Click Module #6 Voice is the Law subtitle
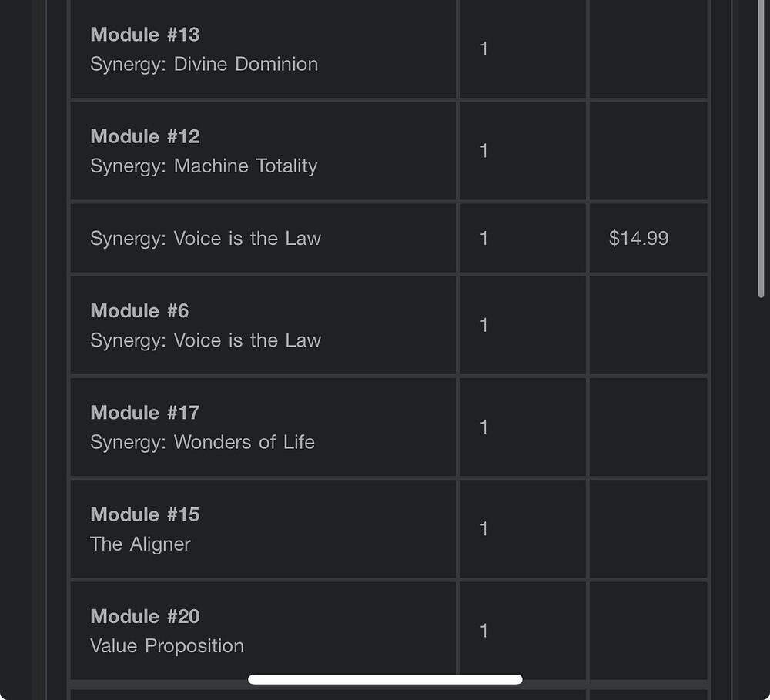 (206, 340)
